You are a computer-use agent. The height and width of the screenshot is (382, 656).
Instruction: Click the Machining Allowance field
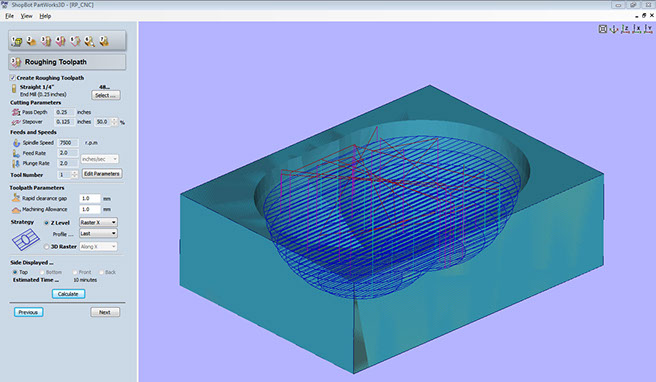pos(90,209)
